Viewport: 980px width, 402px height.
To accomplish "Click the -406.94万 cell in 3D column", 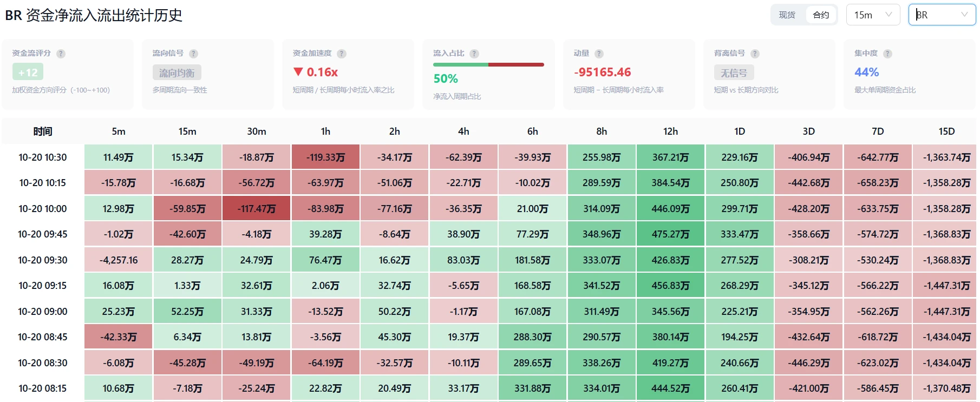I will [809, 157].
